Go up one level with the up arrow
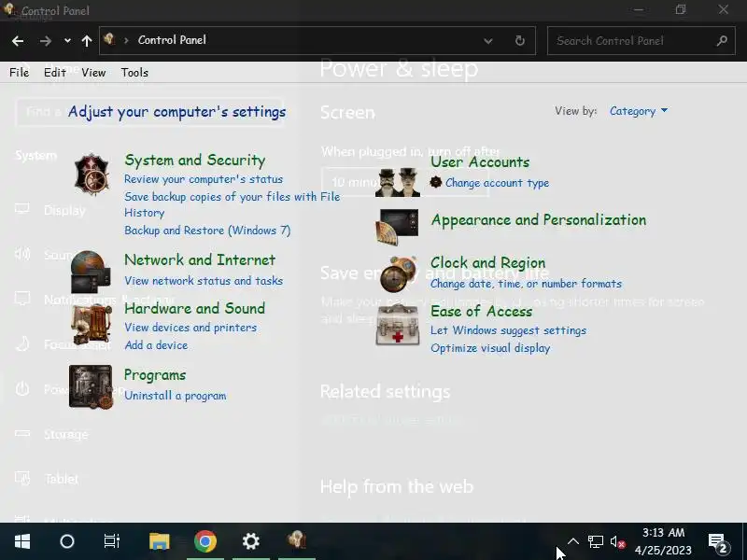 (86, 41)
